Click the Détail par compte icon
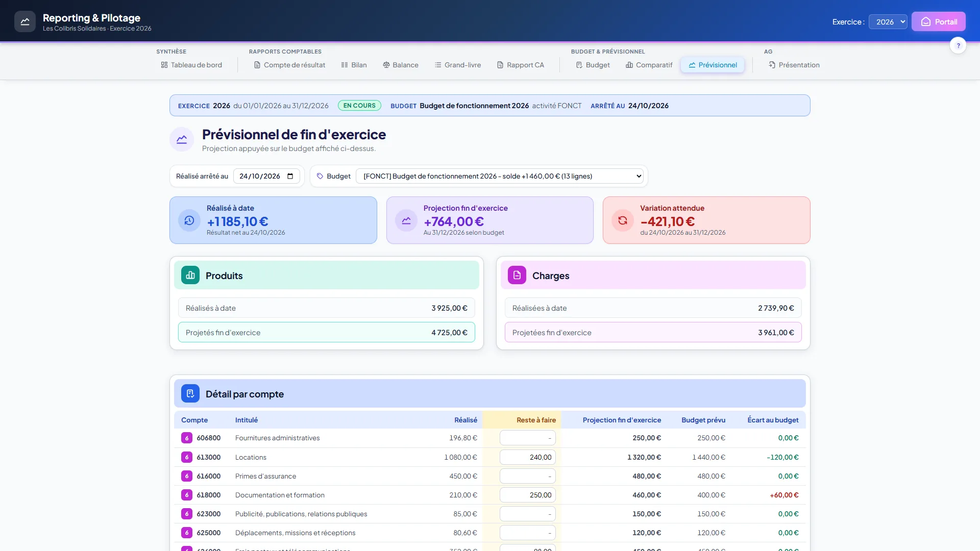Screen dimensions: 980x551 click(190, 394)
